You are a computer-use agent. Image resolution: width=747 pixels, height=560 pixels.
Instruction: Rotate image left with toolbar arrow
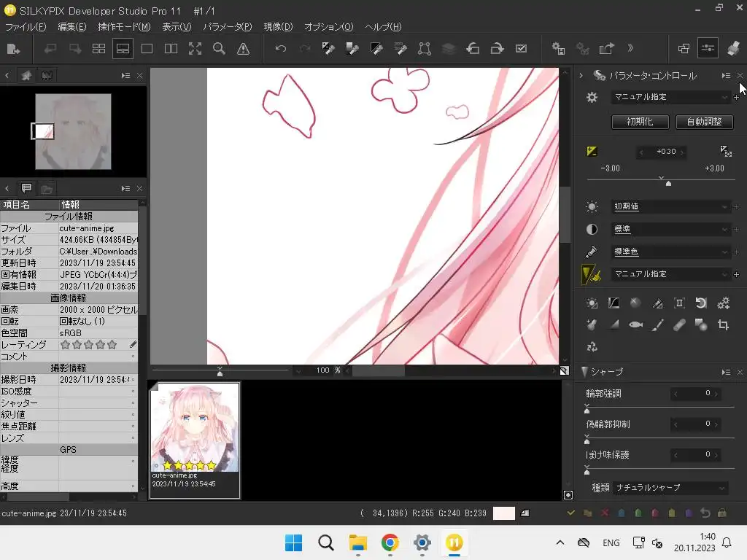pos(473,49)
